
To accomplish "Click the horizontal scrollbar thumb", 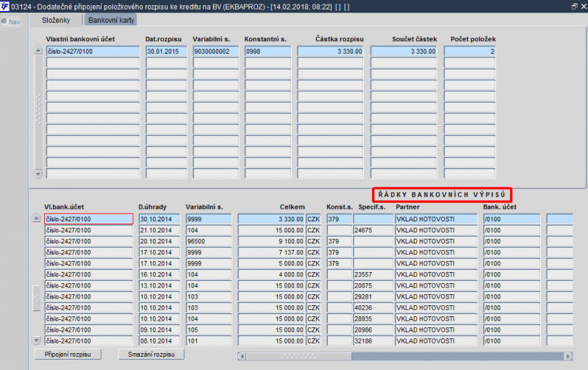I will coord(299,356).
